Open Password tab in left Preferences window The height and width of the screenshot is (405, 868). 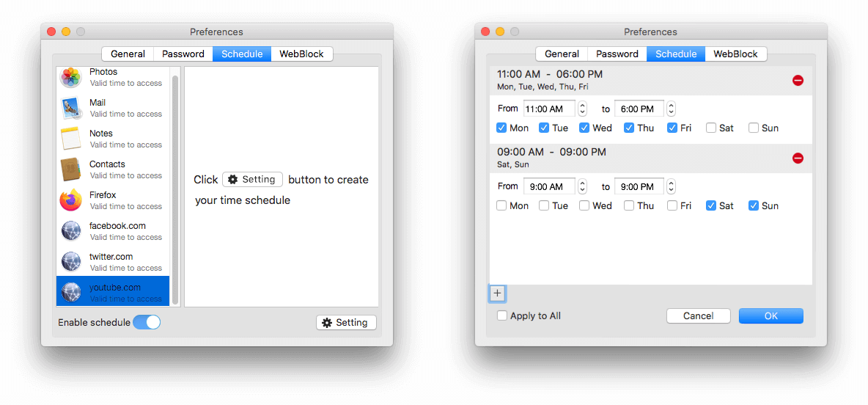[x=183, y=54]
